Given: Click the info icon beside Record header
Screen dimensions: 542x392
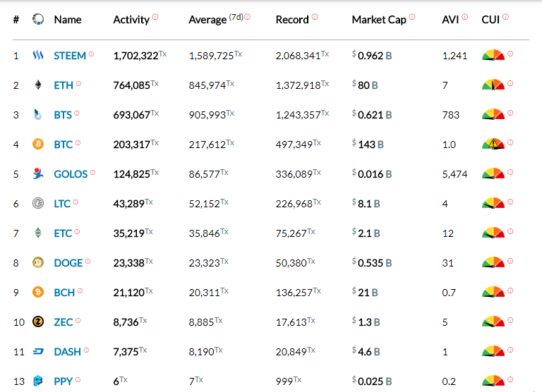Looking at the screenshot, I should (315, 17).
